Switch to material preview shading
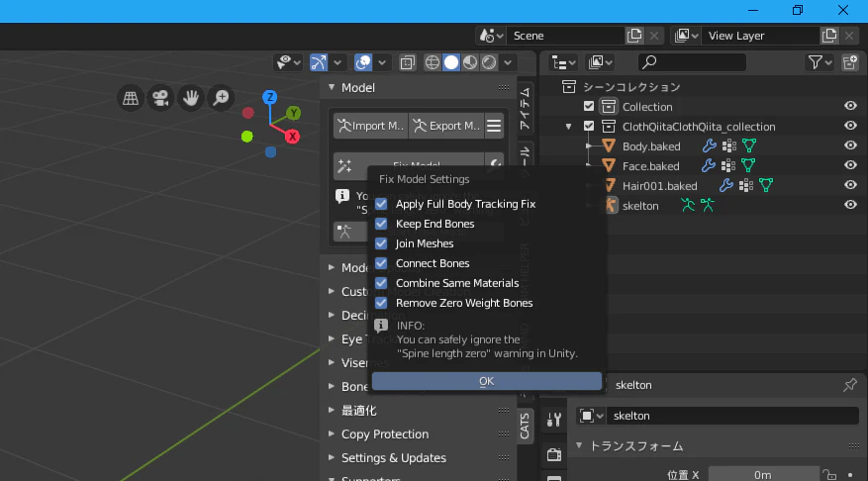Screen dimensions: 868x481 [470, 62]
